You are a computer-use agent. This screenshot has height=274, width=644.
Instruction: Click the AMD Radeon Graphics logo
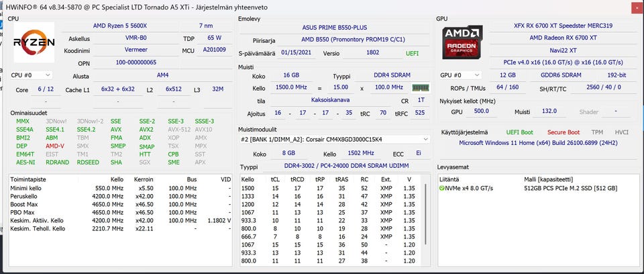coord(462,43)
